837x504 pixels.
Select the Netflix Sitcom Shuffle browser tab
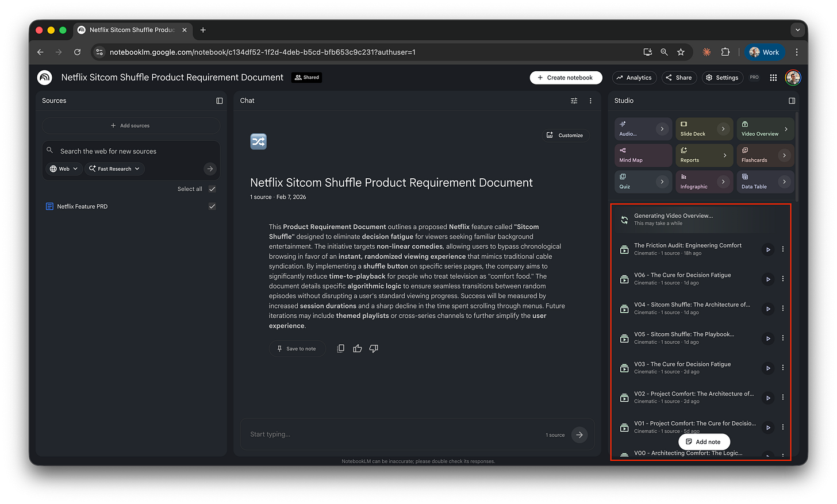(132, 30)
